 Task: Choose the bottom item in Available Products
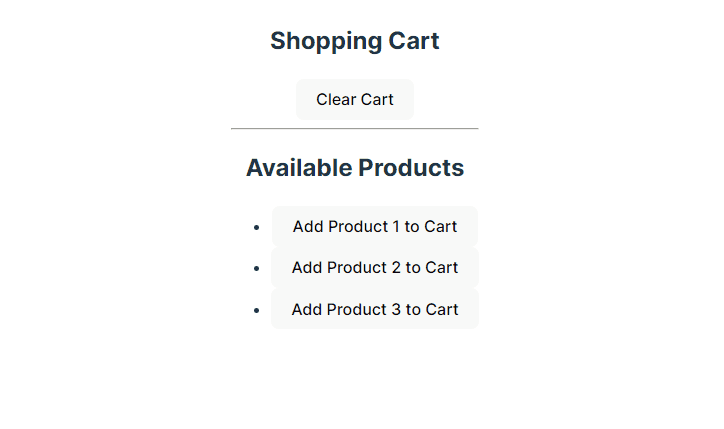374,310
